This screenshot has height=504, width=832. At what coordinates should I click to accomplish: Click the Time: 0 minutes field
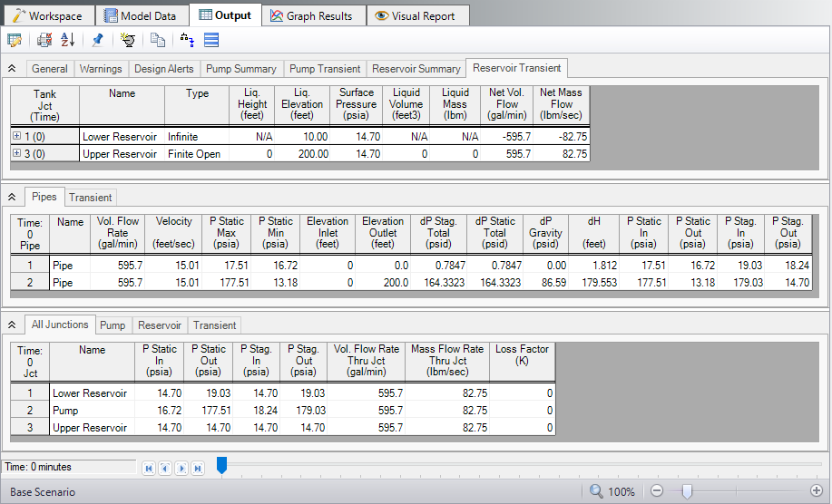click(x=69, y=467)
